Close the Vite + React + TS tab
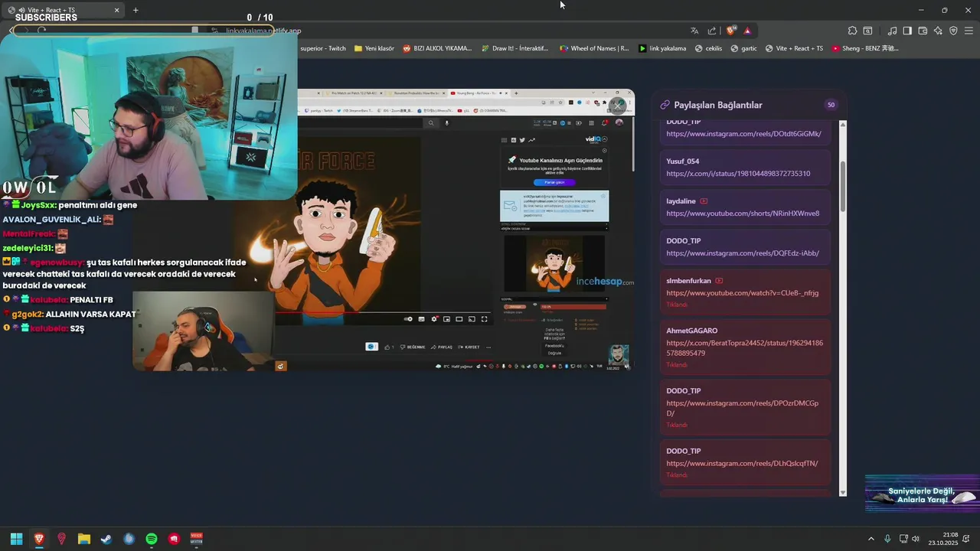 (x=116, y=10)
